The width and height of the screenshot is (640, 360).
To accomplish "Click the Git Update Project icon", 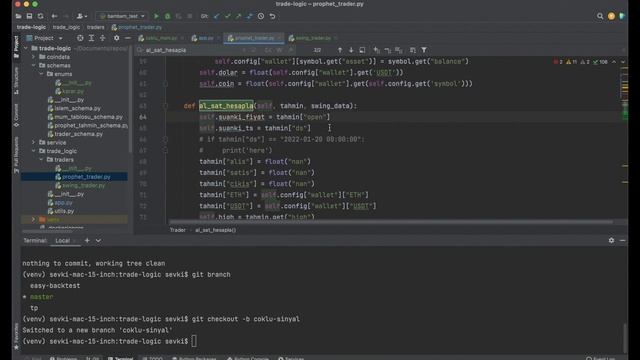I will pyautogui.click(x=216, y=16).
